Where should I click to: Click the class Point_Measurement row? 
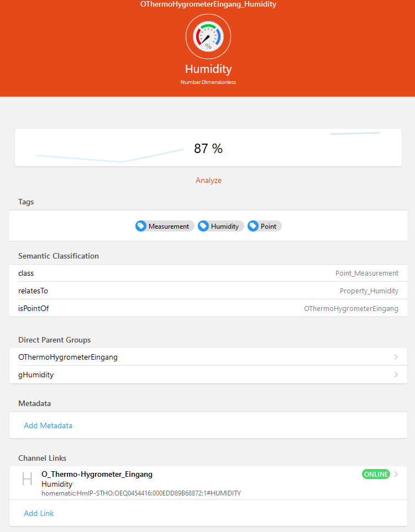click(x=208, y=273)
